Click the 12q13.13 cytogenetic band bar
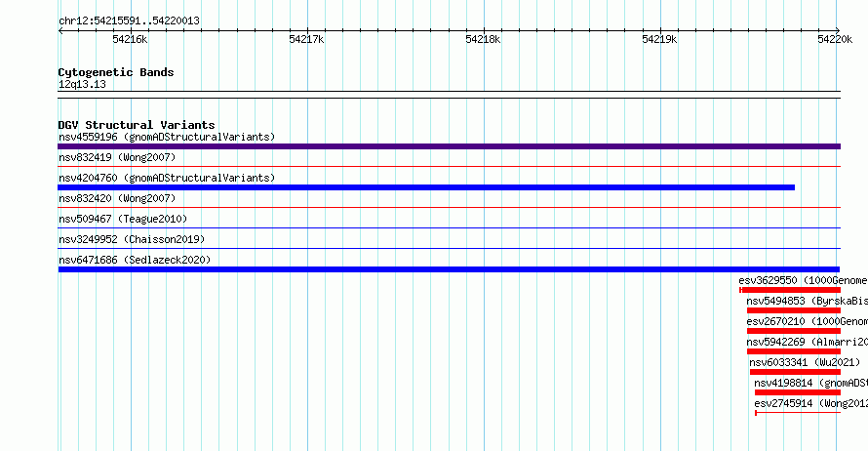Screen dimensions: 868x451 coord(449,95)
